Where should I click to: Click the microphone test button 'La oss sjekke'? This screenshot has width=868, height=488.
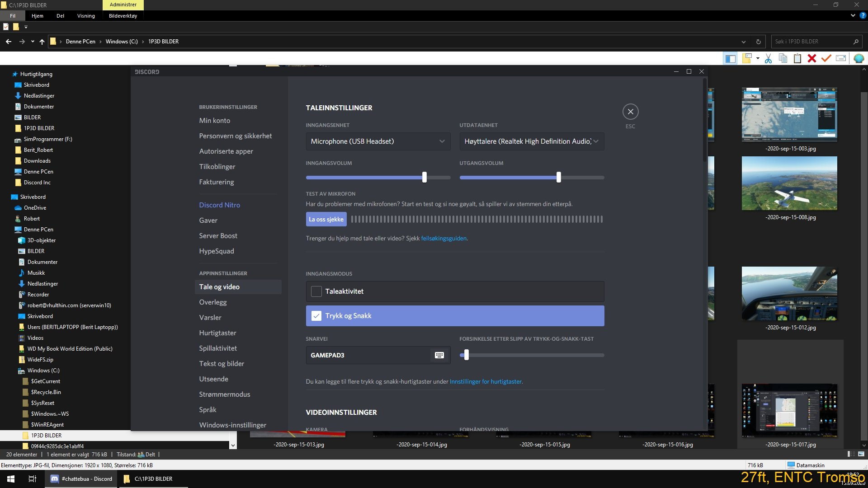pyautogui.click(x=326, y=219)
